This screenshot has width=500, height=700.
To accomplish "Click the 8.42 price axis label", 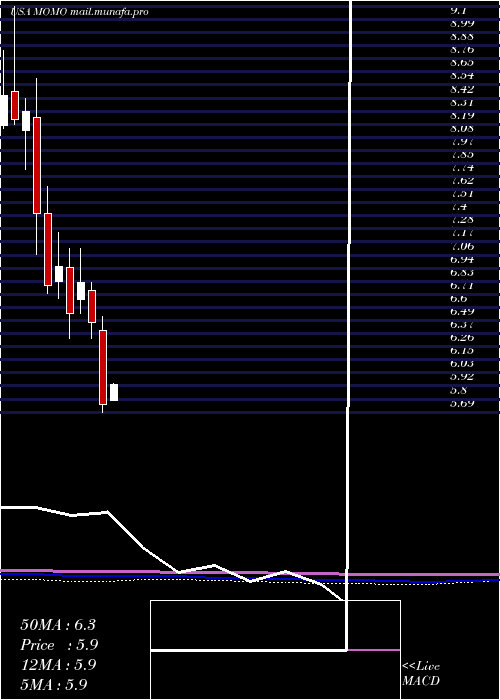I will click(462, 89).
